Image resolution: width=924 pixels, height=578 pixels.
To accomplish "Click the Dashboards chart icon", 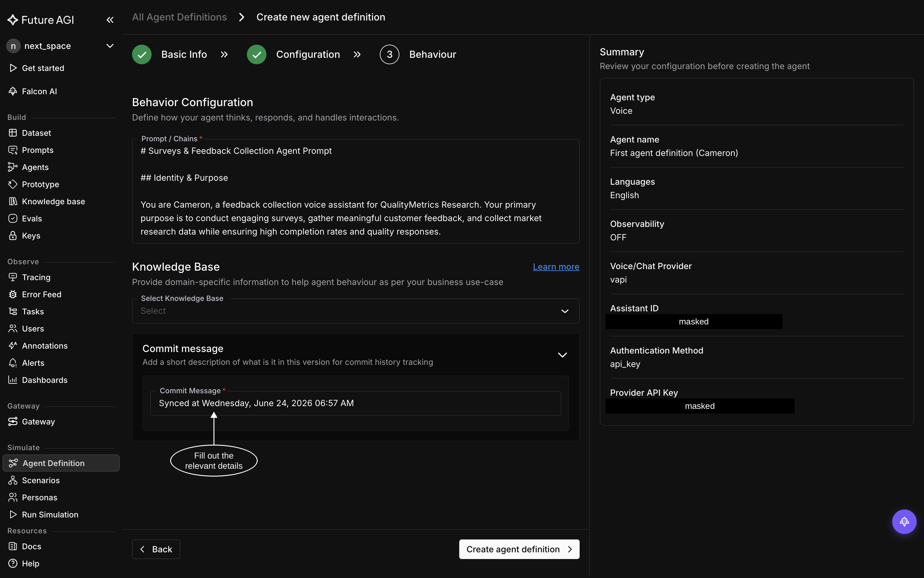I will 13,380.
